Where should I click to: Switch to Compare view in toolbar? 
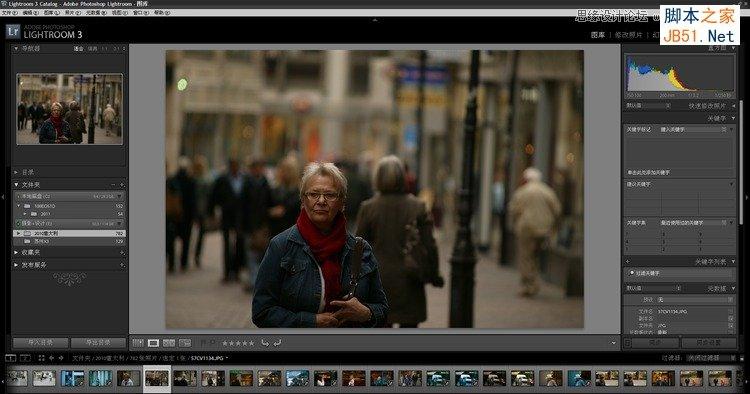169,343
